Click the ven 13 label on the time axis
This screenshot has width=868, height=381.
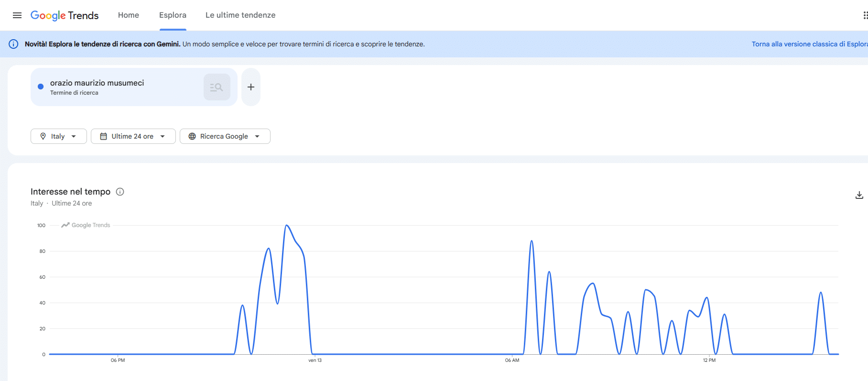click(315, 360)
